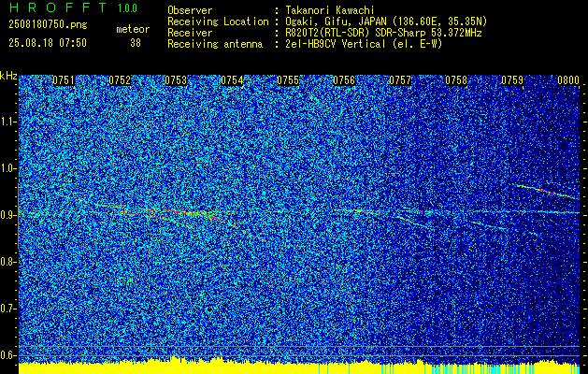Click the Ogaki, Gifu, JAPAN location text
This screenshot has width=588, height=374.
click(386, 22)
